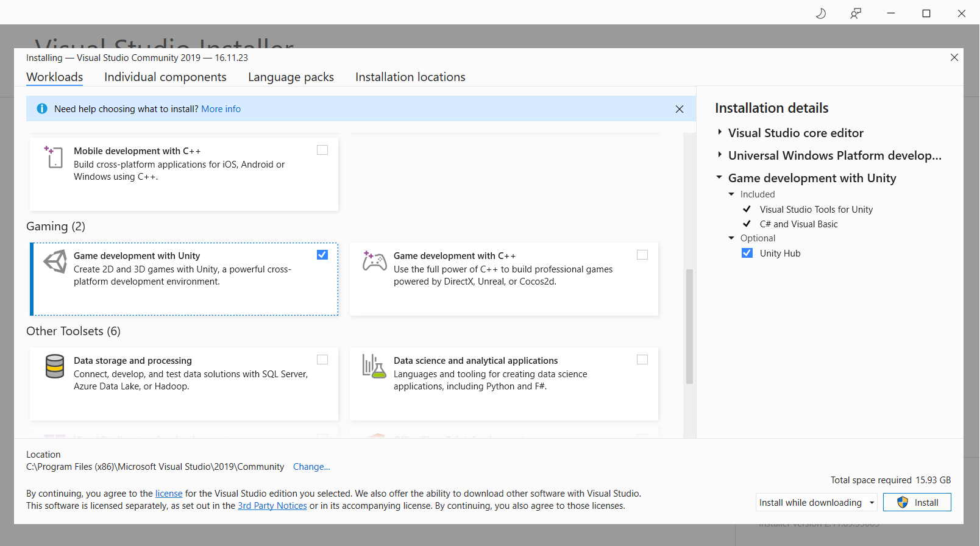The width and height of the screenshot is (980, 546).
Task: Minimize the Visual Studio Installer window
Action: point(891,13)
